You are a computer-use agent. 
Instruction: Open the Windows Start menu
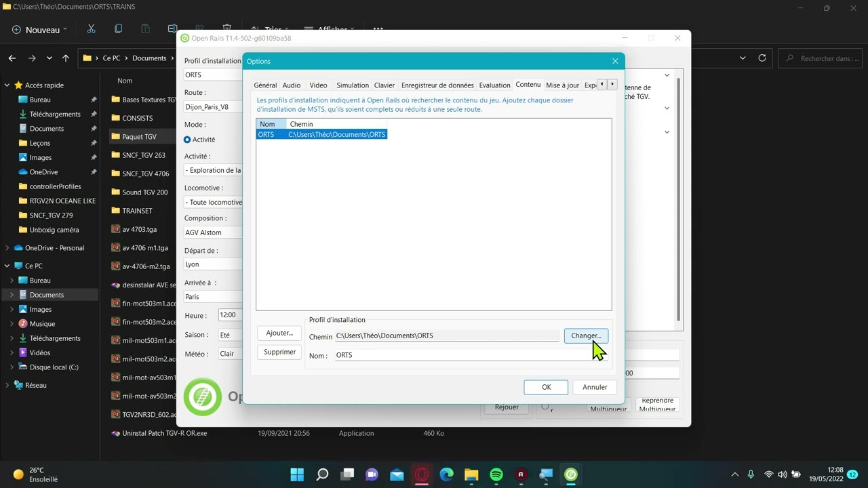tap(297, 474)
